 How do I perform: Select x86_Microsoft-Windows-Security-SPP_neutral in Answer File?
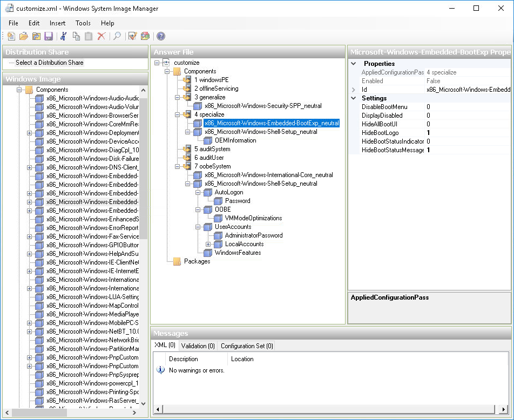[263, 106]
